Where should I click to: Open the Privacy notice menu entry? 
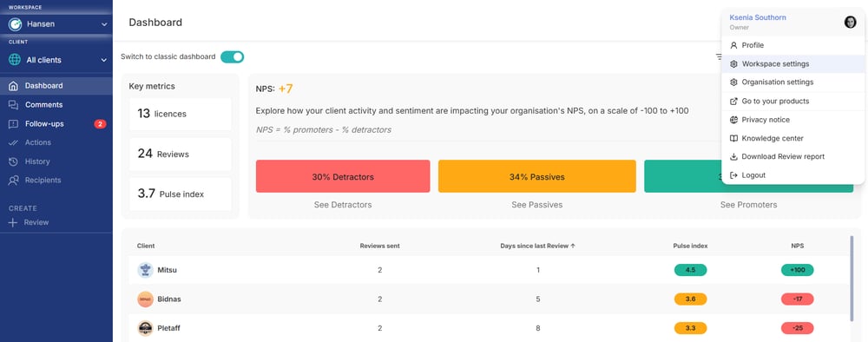(792, 120)
